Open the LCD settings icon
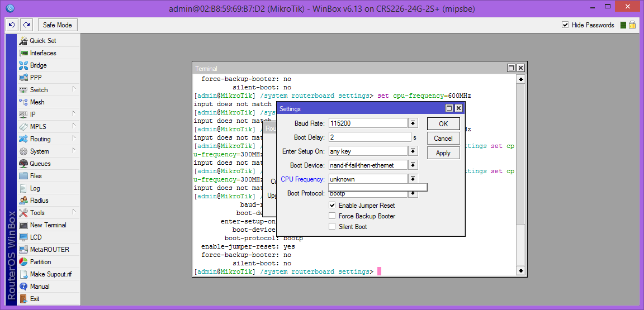Viewport: 644px width, 310px height. 23,237
